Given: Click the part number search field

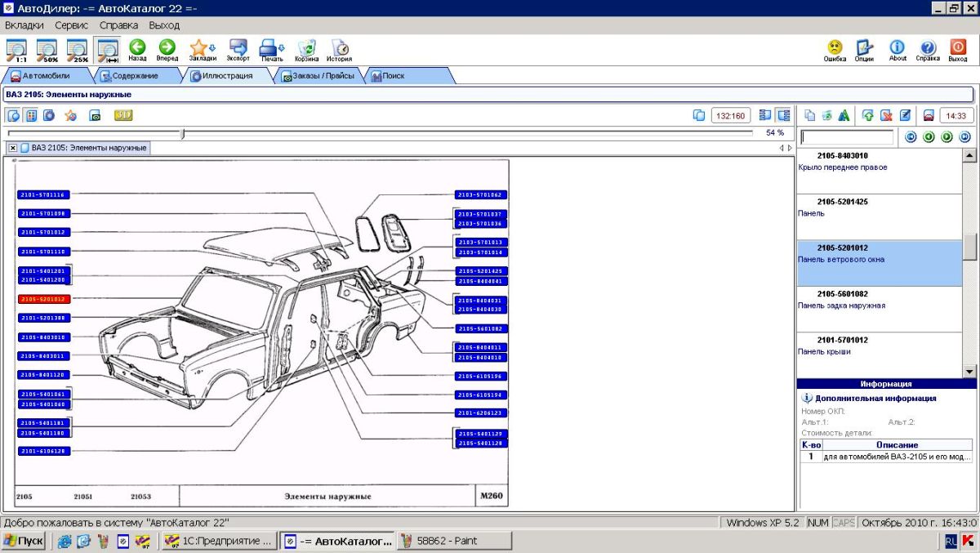Looking at the screenshot, I should coord(847,137).
